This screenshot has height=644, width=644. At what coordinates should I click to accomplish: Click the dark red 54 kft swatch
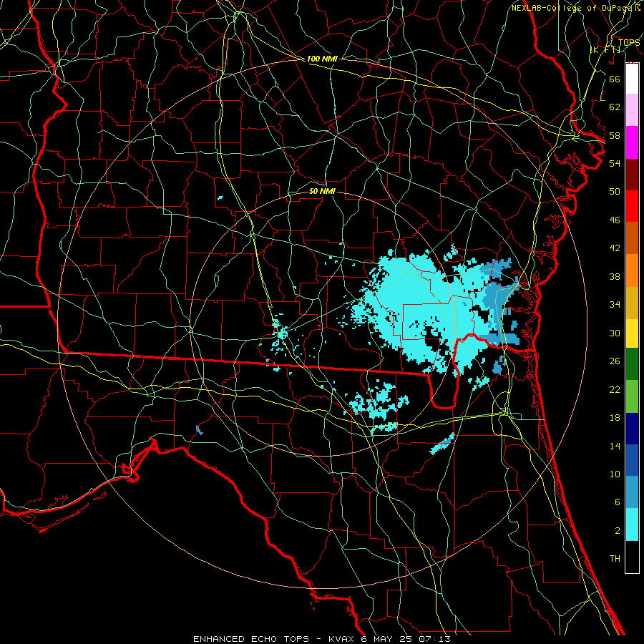tap(632, 174)
